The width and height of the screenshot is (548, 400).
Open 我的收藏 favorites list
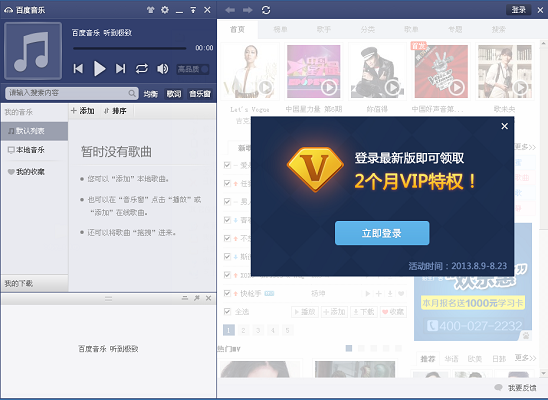tap(34, 172)
